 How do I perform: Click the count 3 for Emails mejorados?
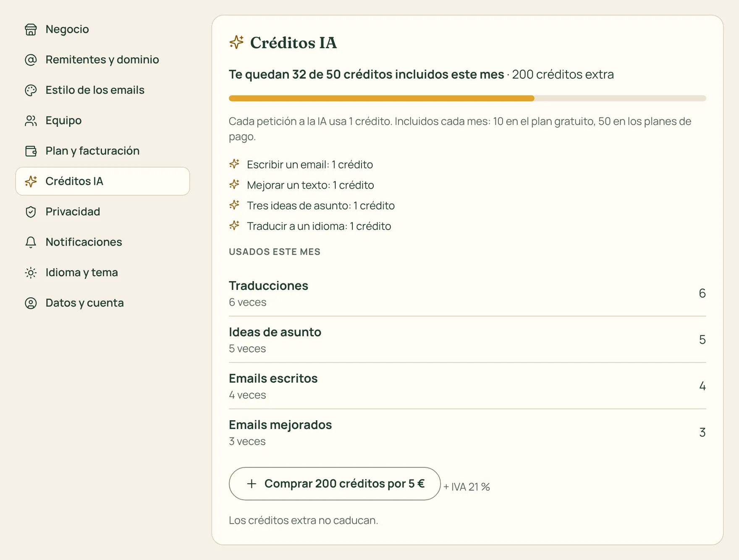[x=702, y=432]
